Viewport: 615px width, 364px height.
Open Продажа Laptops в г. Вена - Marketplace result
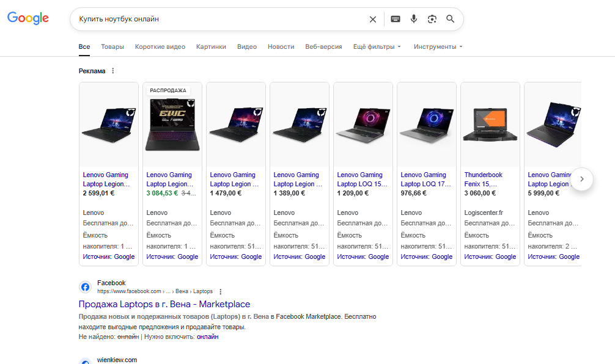[164, 304]
